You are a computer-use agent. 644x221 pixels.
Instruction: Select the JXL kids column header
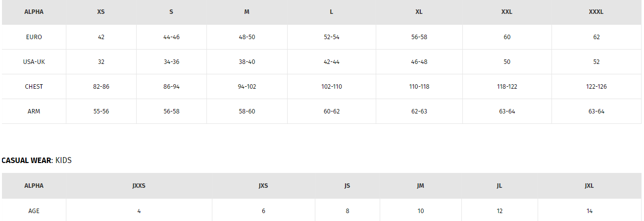589,186
